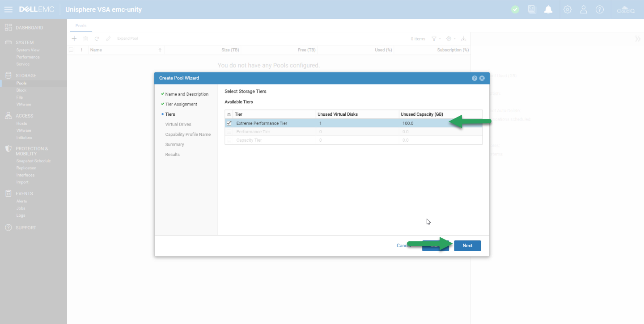Select the Pools tab above the table
The image size is (644, 324).
(81, 26)
